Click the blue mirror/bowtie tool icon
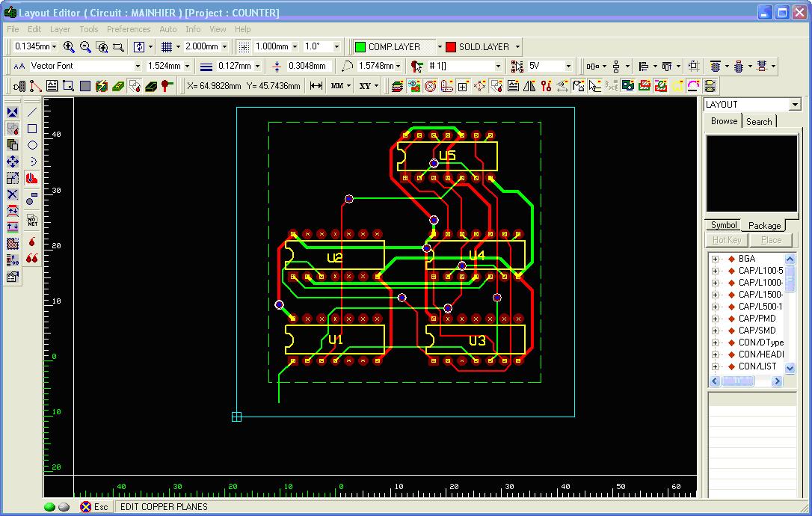This screenshot has height=516, width=812. (13, 112)
